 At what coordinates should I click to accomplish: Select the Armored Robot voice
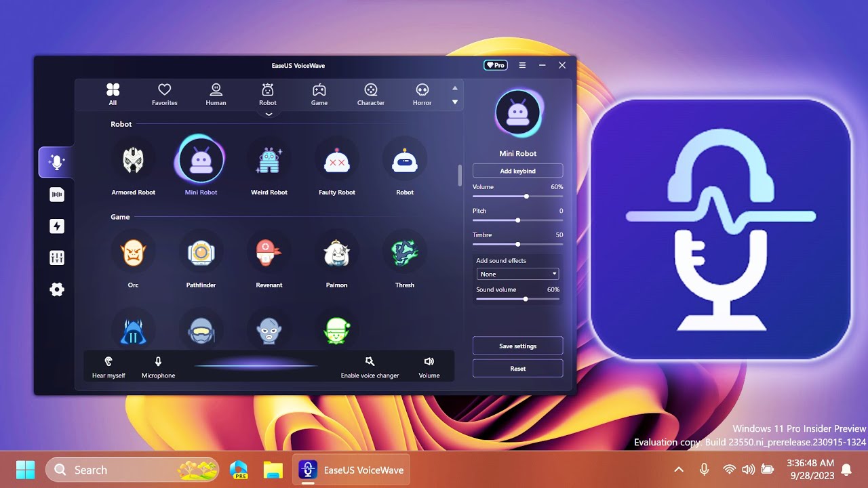(x=133, y=160)
